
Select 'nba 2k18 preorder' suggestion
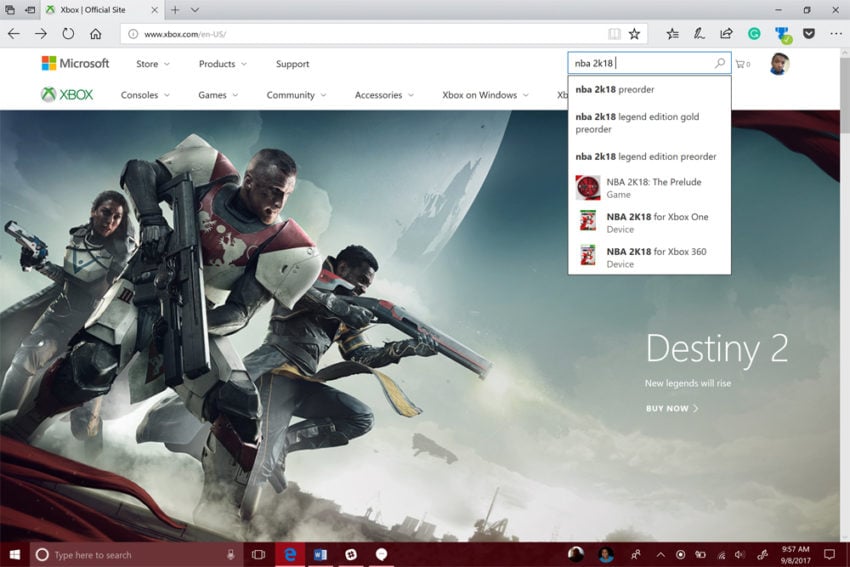coord(649,89)
